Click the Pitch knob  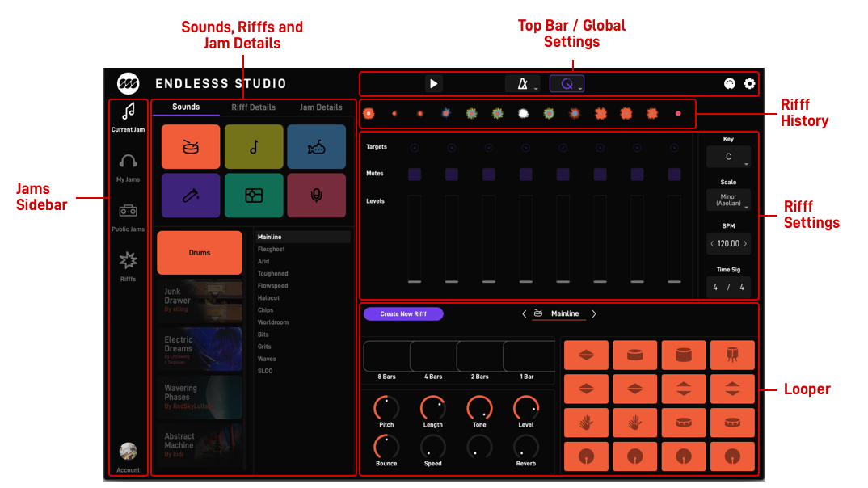point(386,408)
